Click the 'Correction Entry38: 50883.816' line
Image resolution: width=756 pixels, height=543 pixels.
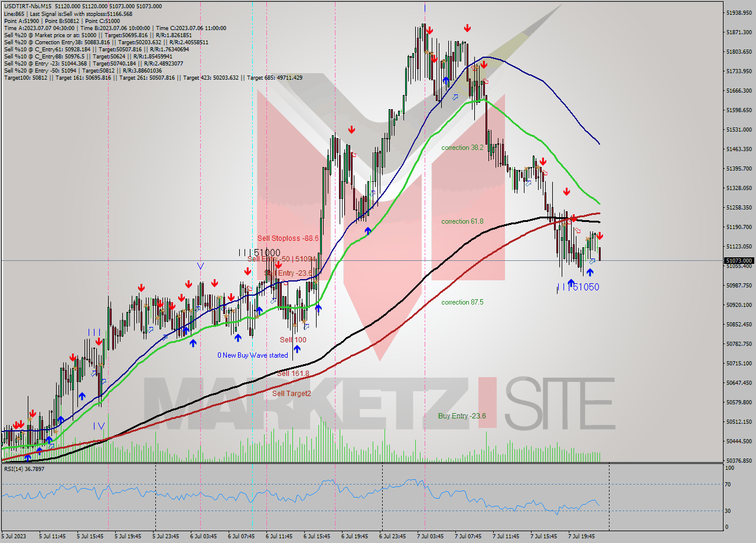106,42
